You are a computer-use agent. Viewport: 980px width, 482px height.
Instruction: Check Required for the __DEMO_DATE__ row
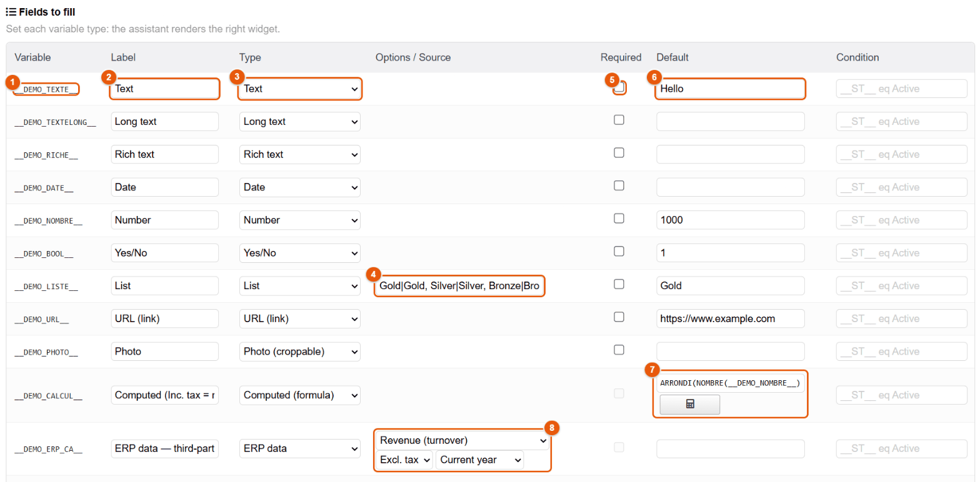(619, 185)
